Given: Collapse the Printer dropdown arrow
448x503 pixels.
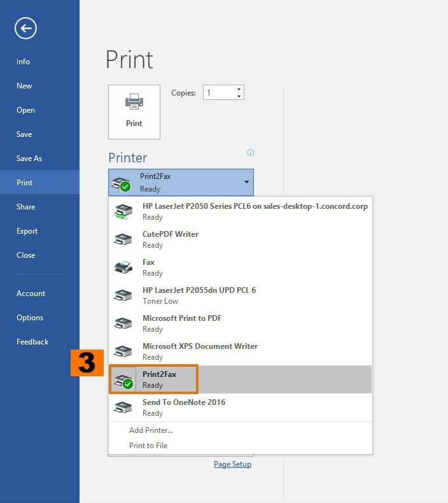Looking at the screenshot, I should click(246, 182).
